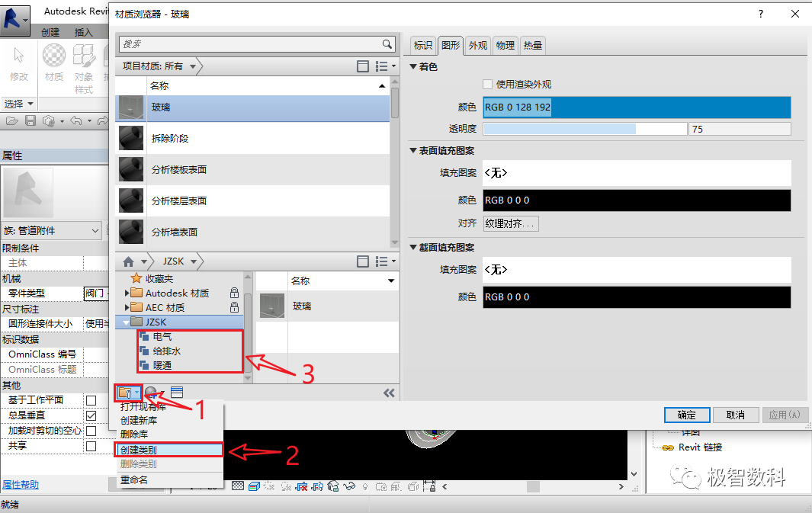Select the 给排水 category in JZSK

167,351
